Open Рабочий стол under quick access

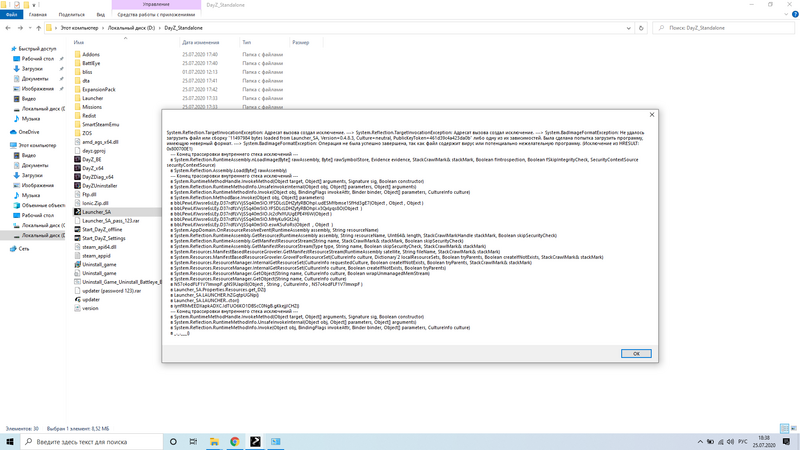tap(37, 59)
